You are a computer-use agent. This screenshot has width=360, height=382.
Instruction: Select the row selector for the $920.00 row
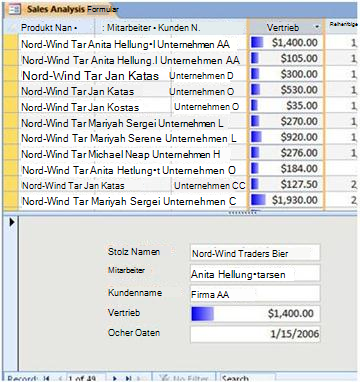click(x=11, y=137)
